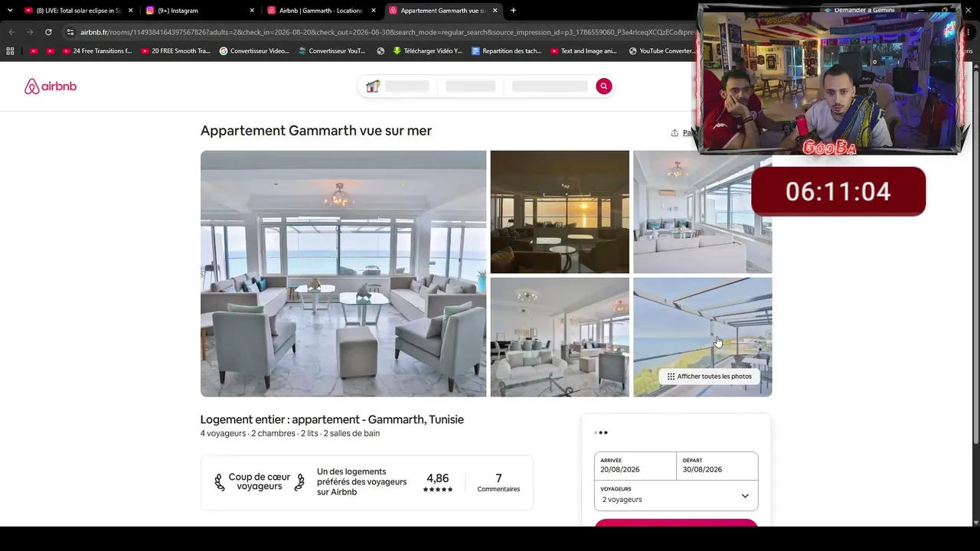
Task: Switch to the LIVE Total solar eclipse tab
Action: coord(77,11)
